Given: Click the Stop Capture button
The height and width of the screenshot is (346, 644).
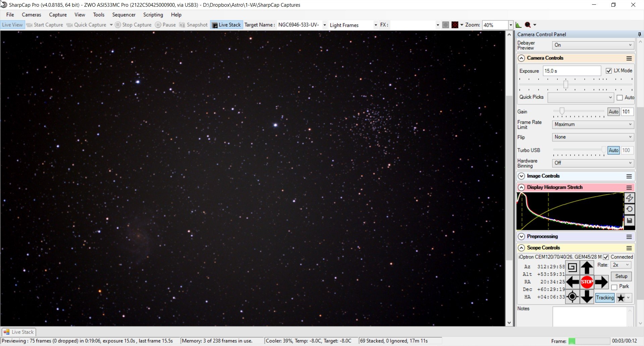Looking at the screenshot, I should (133, 25).
